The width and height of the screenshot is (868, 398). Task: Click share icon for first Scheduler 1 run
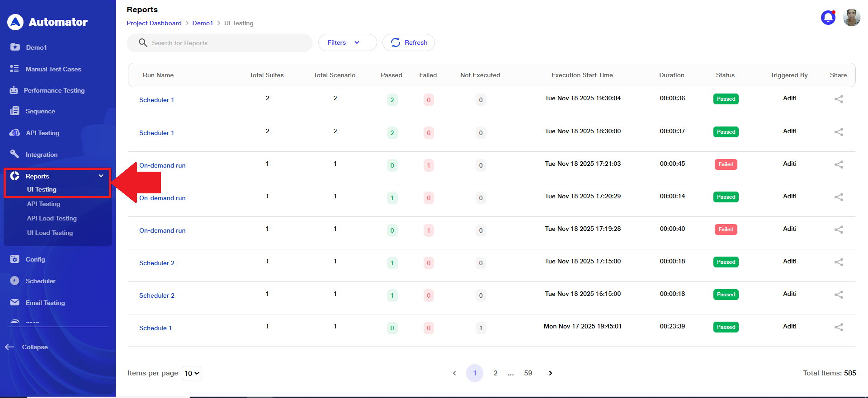pyautogui.click(x=839, y=99)
